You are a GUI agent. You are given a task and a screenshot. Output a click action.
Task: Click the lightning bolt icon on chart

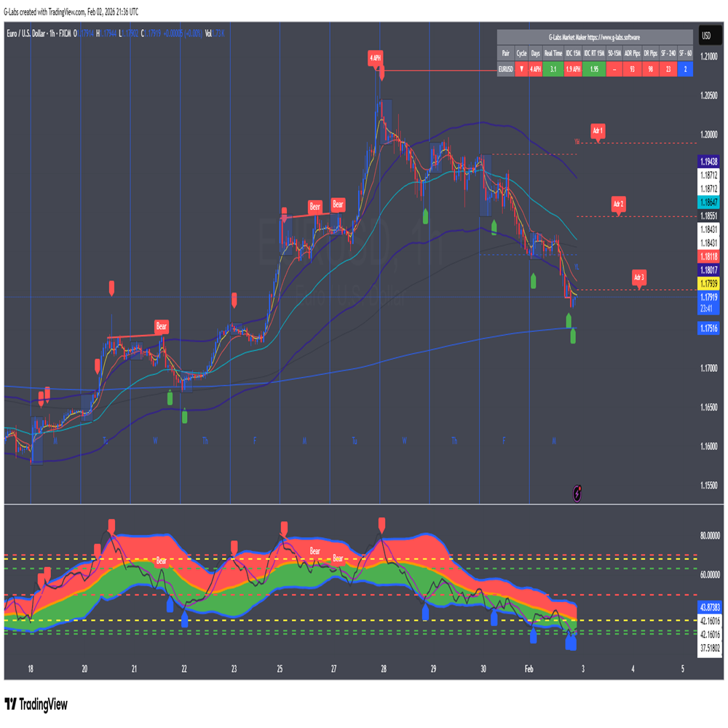(579, 493)
